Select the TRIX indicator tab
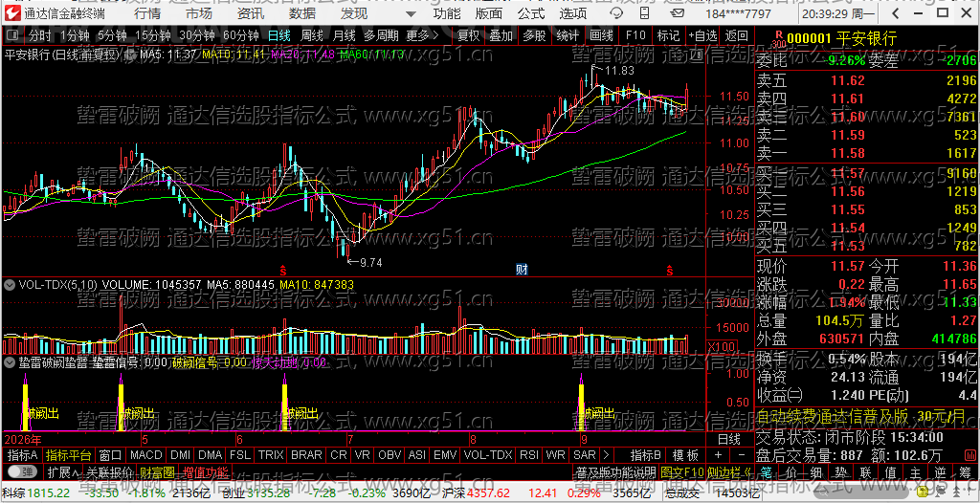 (271, 454)
